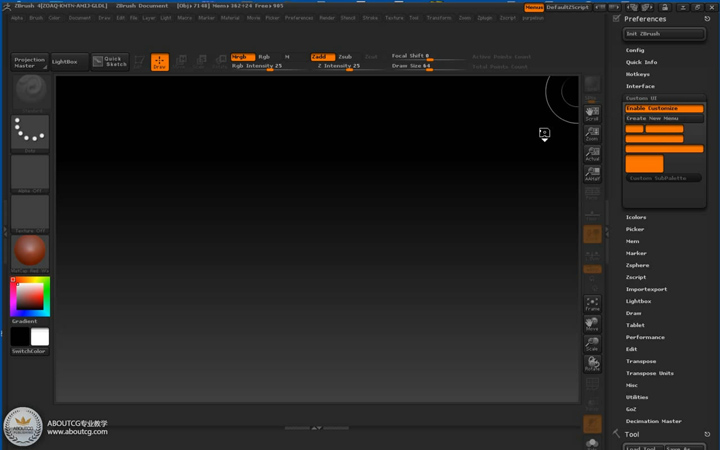Click the DefaultZScript button

pos(568,7)
